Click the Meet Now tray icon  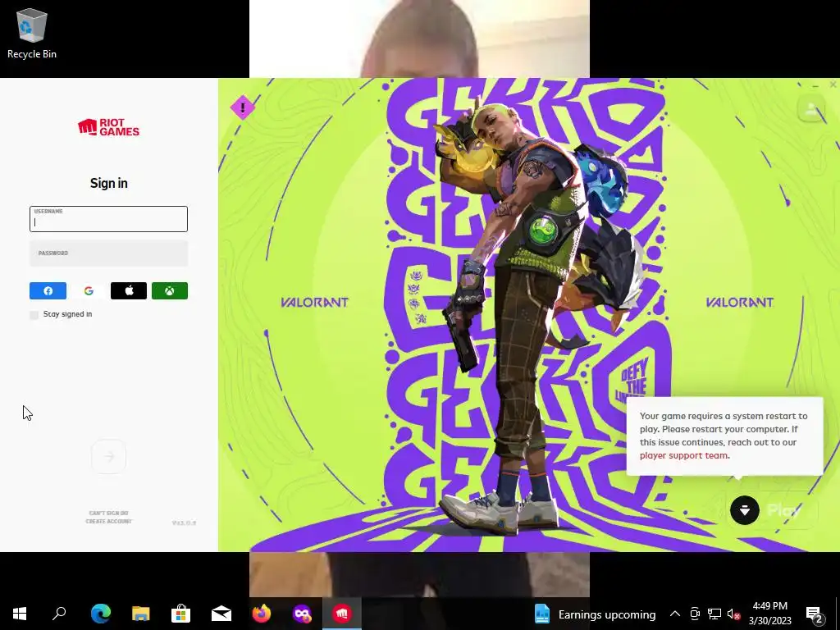(694, 614)
